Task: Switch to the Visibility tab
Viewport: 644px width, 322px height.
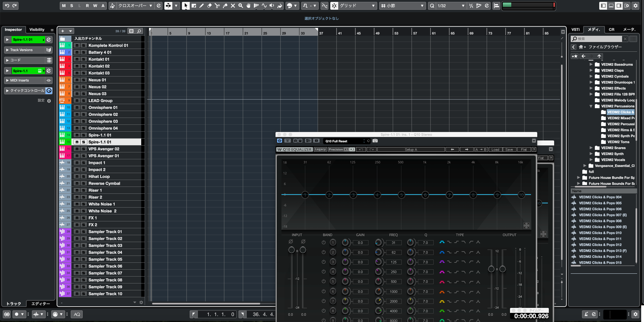Action: pos(37,29)
